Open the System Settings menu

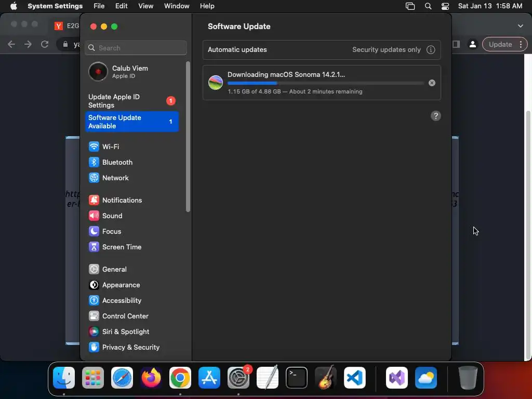(x=55, y=6)
